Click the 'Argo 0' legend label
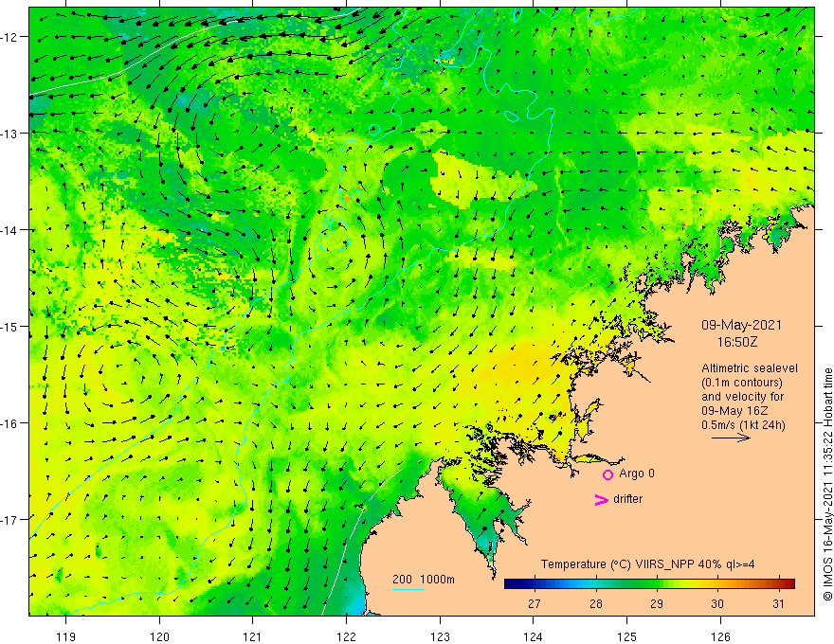The height and width of the screenshot is (644, 834). point(637,474)
